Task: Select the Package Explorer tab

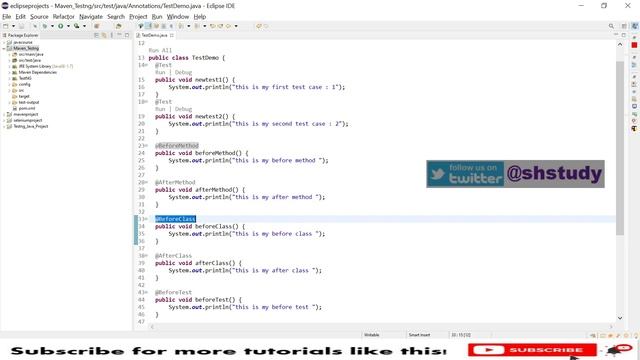Action: (x=20, y=36)
